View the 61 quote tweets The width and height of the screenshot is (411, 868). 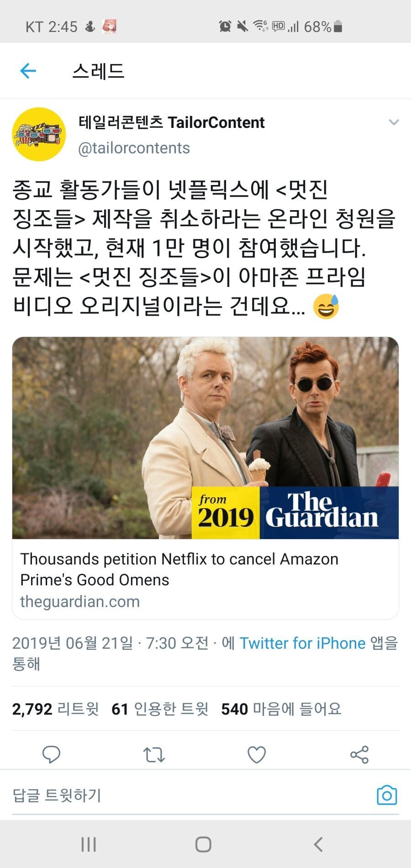[x=160, y=709]
